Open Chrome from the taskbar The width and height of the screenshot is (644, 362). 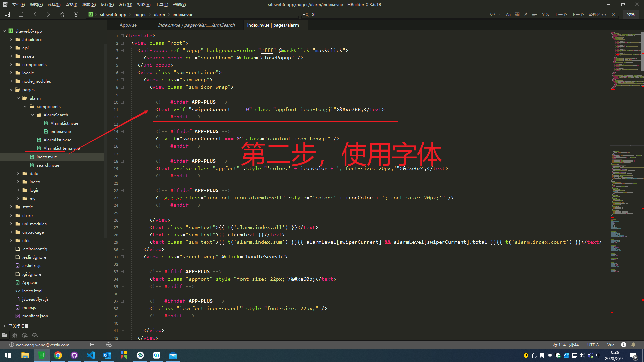58,355
